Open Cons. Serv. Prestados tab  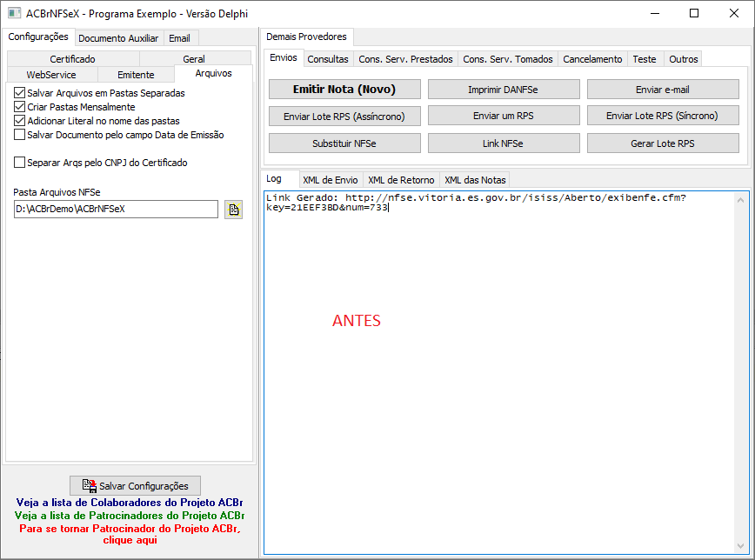(x=406, y=59)
